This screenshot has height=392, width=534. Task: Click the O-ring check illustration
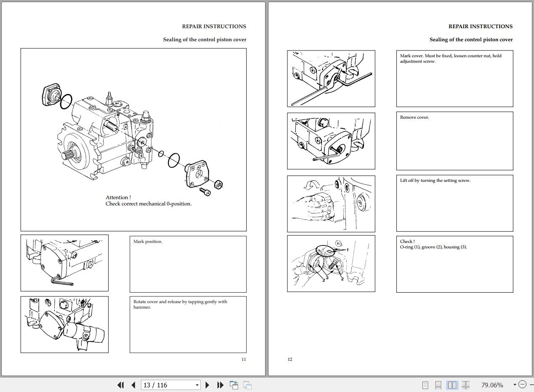331,264
